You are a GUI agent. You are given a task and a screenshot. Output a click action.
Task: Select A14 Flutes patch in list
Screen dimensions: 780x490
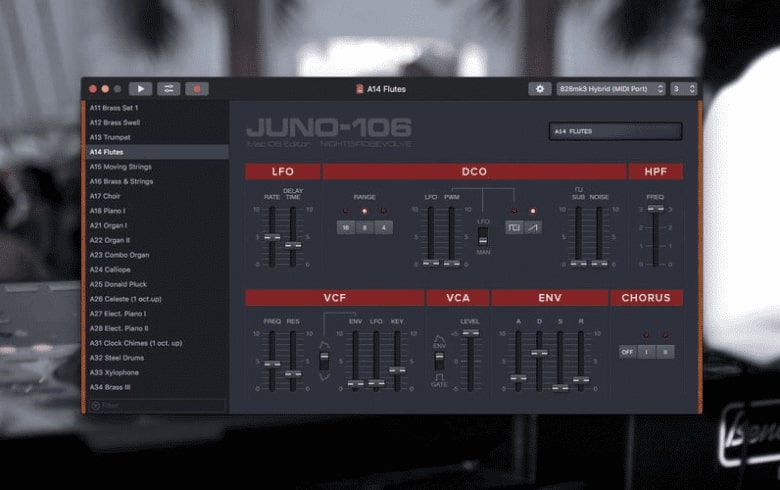157,152
